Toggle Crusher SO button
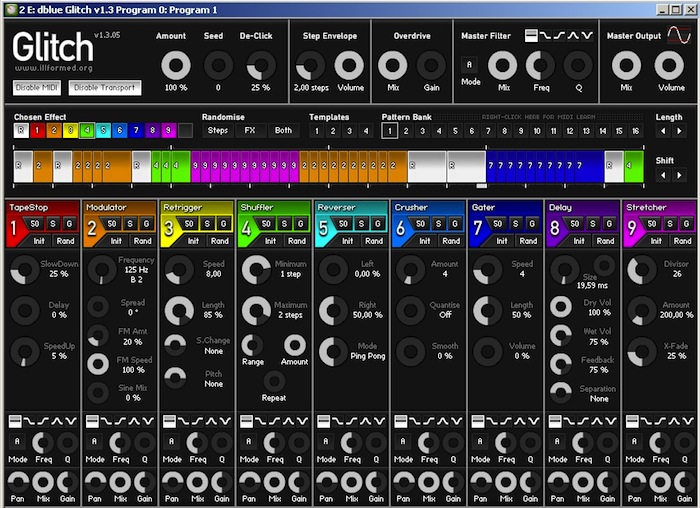The height and width of the screenshot is (508, 700). click(x=421, y=224)
